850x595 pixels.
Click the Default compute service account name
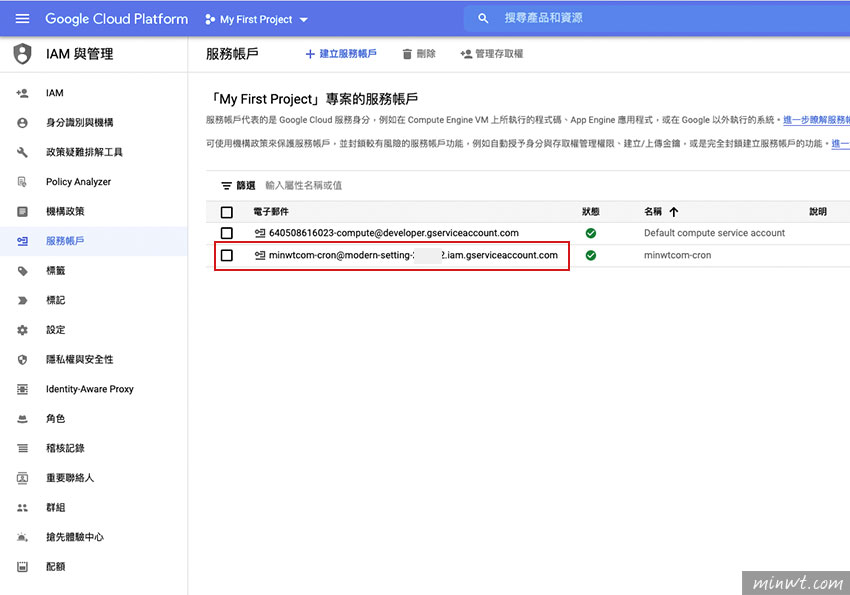pyautogui.click(x=714, y=233)
